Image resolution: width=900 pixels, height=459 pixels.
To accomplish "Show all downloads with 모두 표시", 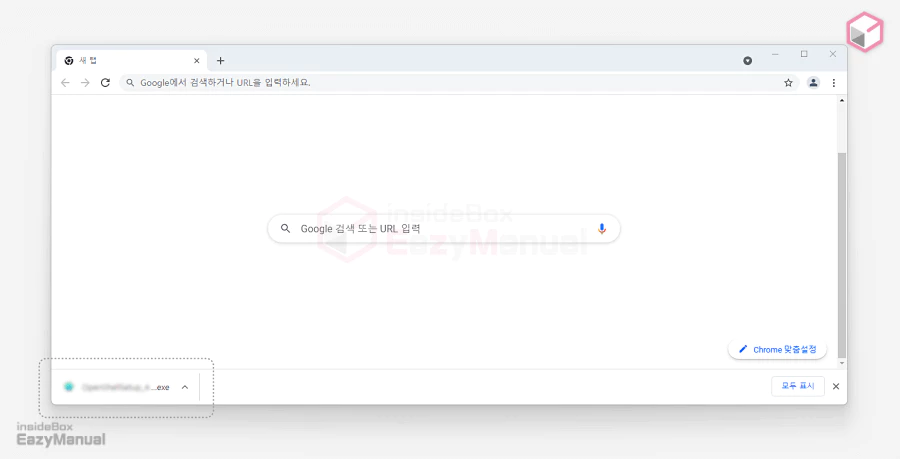I will (798, 386).
